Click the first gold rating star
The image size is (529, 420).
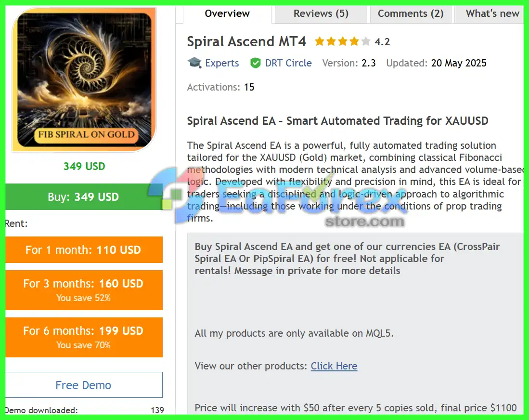click(320, 41)
